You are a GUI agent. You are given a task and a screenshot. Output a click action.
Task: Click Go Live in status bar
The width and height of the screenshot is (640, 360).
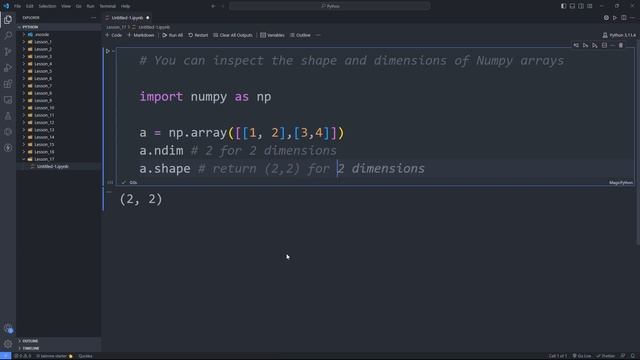coord(582,356)
